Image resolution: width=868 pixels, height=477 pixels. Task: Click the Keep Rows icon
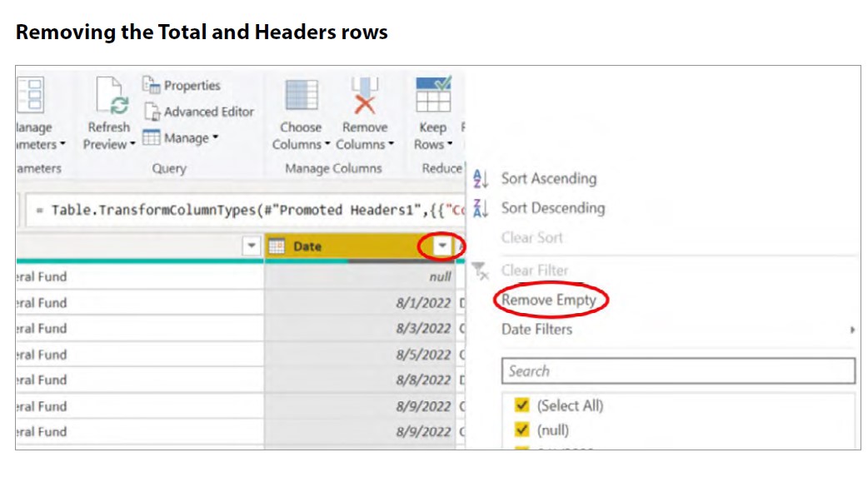coord(433,97)
